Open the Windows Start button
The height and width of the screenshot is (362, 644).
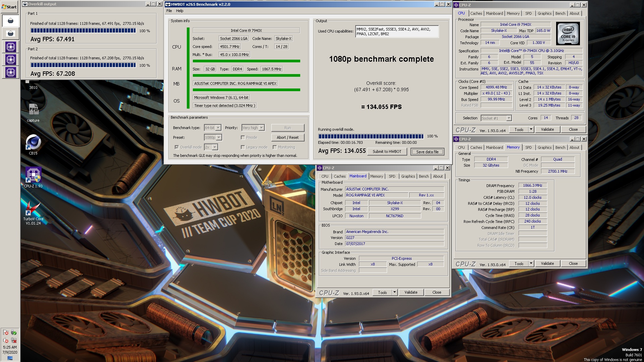tap(9, 7)
